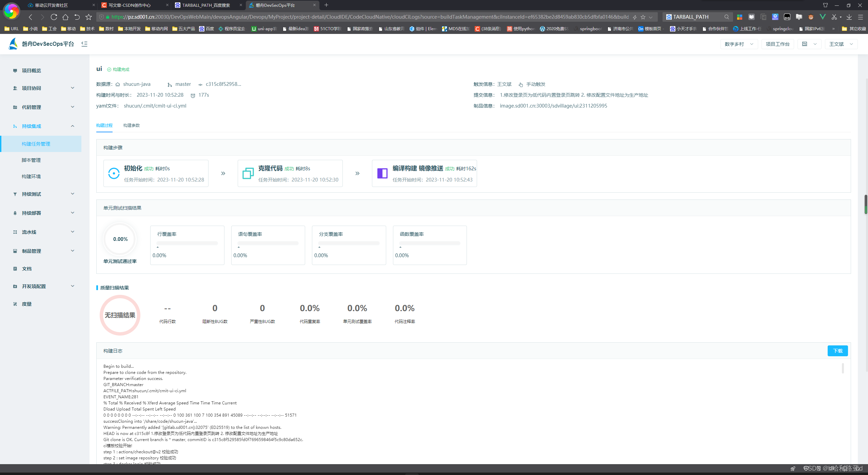Switch to the 构建过程 tab

[104, 126]
